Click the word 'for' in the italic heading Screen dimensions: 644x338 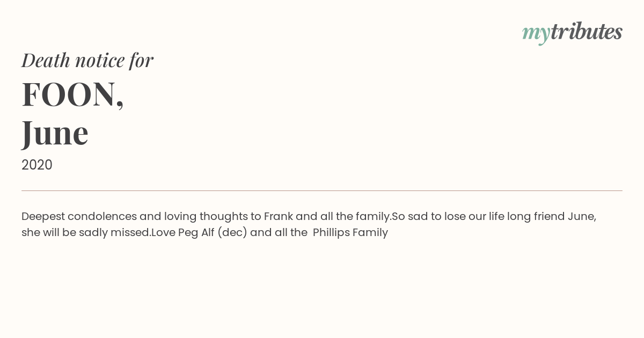coord(141,60)
